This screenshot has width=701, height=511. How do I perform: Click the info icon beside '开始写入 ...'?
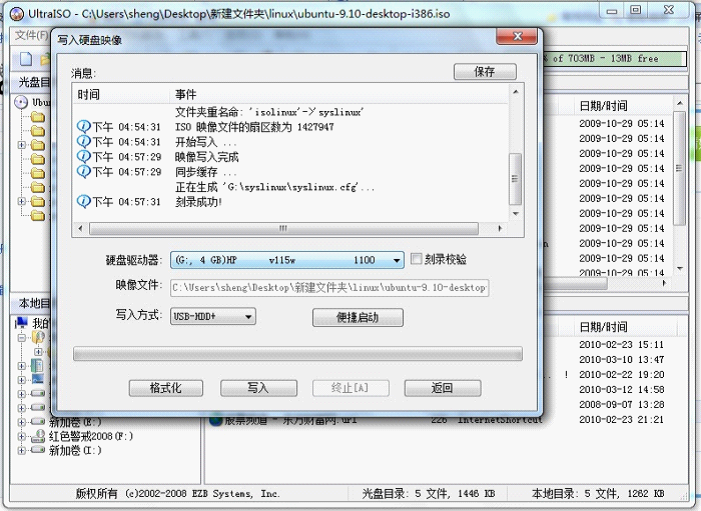point(84,142)
